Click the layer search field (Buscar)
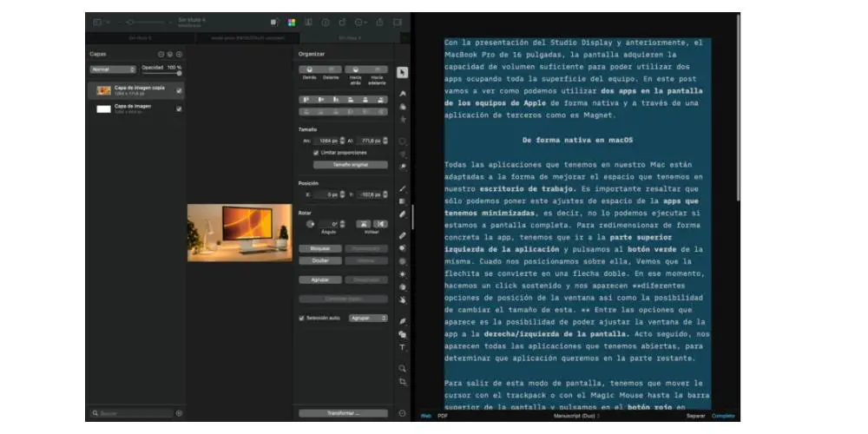 coord(132,413)
